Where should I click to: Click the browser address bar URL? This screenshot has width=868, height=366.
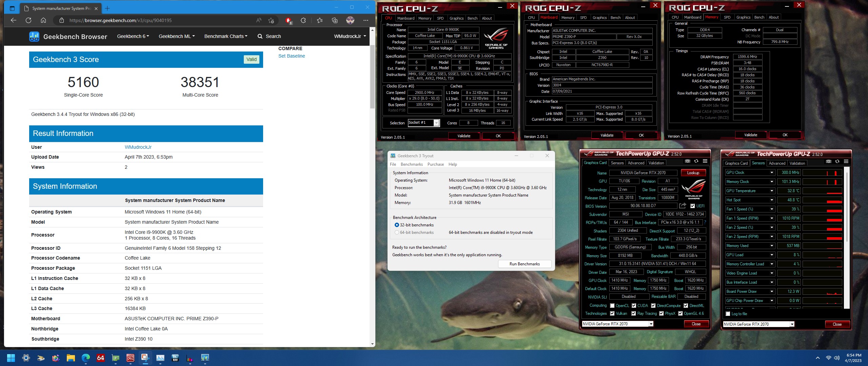[120, 20]
